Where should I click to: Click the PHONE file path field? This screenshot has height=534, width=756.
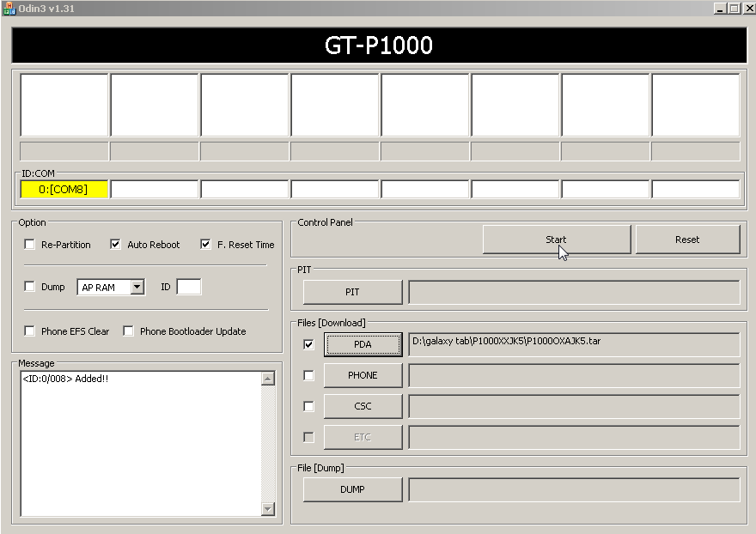click(x=574, y=375)
